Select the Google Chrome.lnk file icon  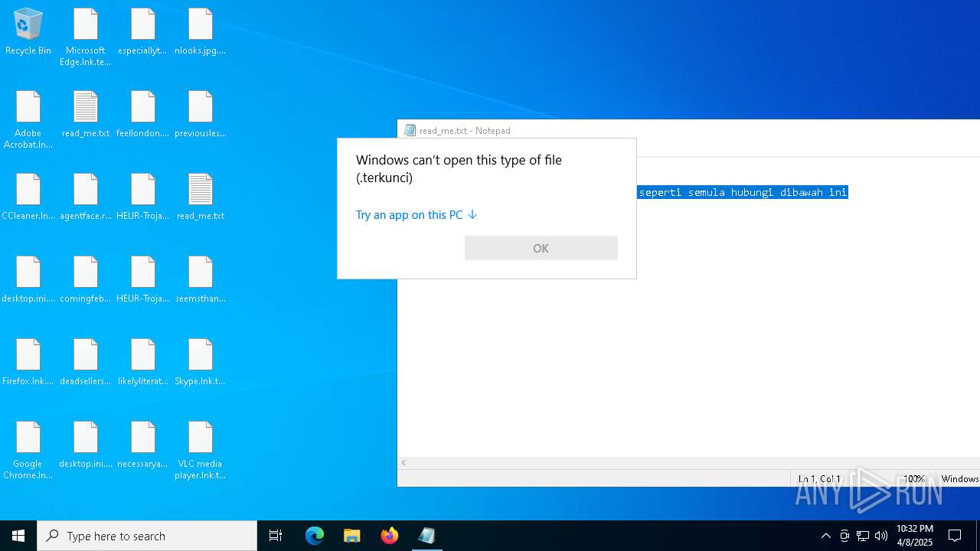pos(28,451)
